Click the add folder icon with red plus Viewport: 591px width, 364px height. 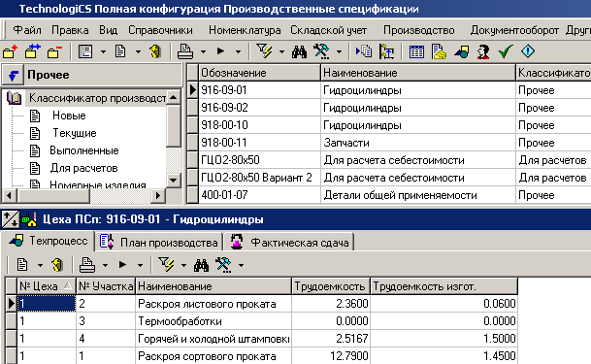10,51
